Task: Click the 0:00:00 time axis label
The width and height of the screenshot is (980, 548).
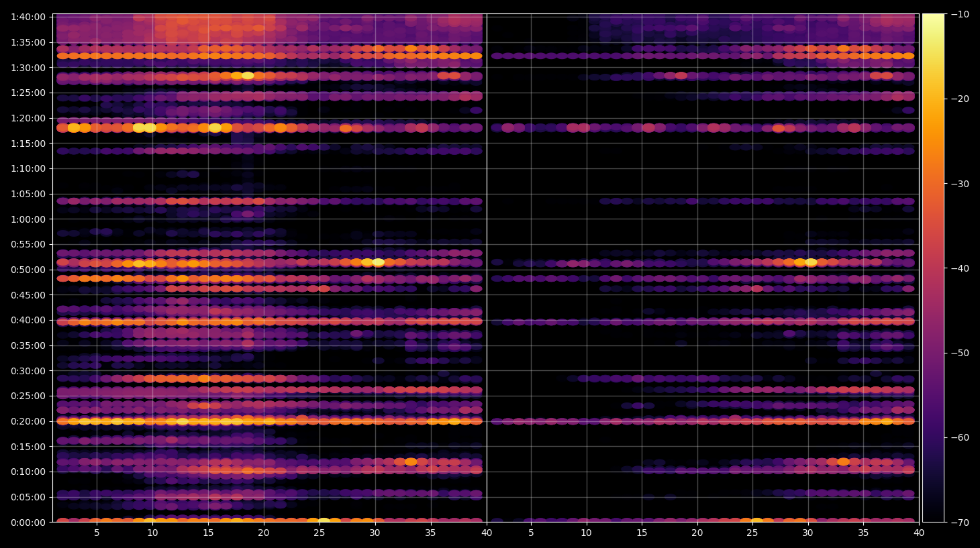Action: (28, 523)
